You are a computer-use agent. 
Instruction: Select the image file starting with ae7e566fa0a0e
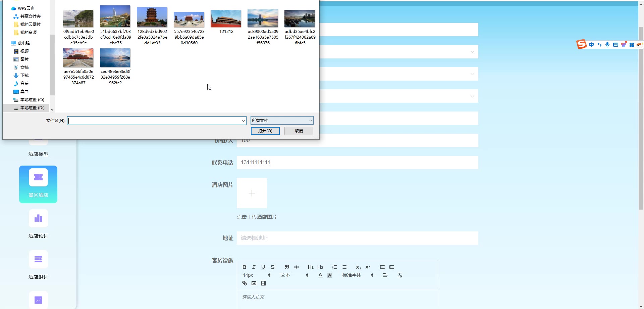coord(78,67)
